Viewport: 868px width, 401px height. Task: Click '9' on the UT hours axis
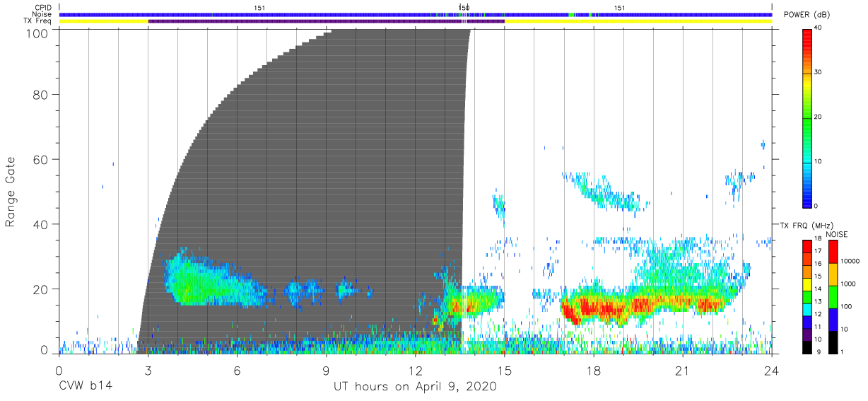(x=327, y=371)
